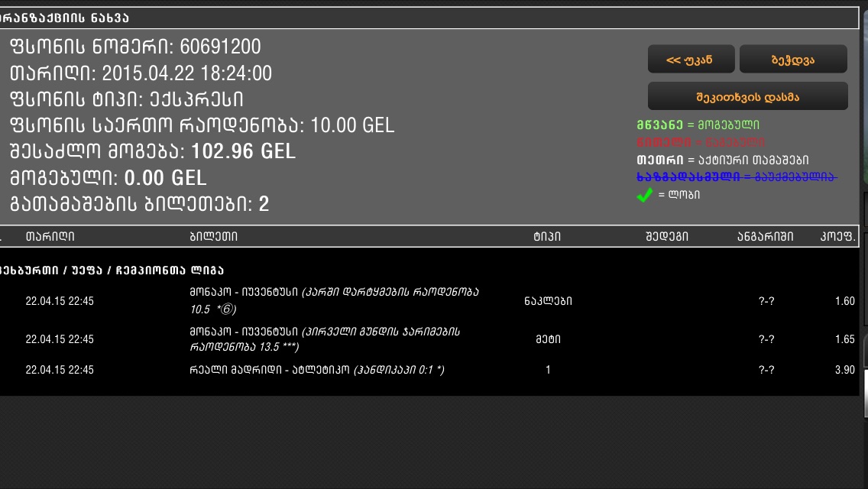Click the მწვანე = მოგებული legend entry
868x489 pixels.
[698, 125]
